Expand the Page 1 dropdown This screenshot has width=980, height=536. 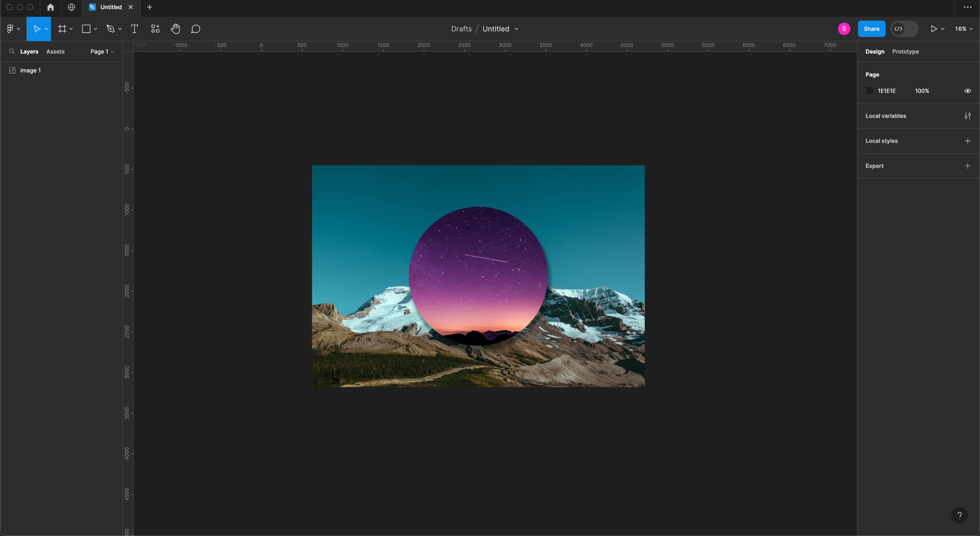pos(102,51)
